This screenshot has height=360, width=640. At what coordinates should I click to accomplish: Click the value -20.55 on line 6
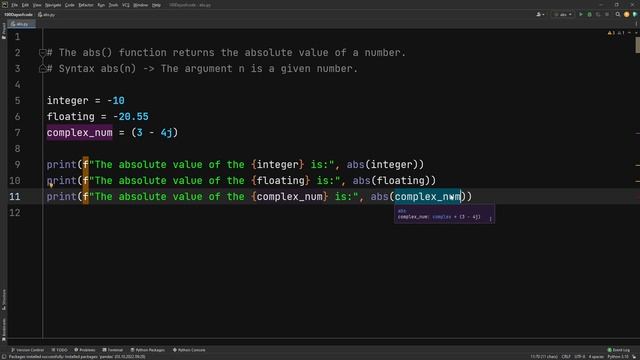tap(131, 117)
